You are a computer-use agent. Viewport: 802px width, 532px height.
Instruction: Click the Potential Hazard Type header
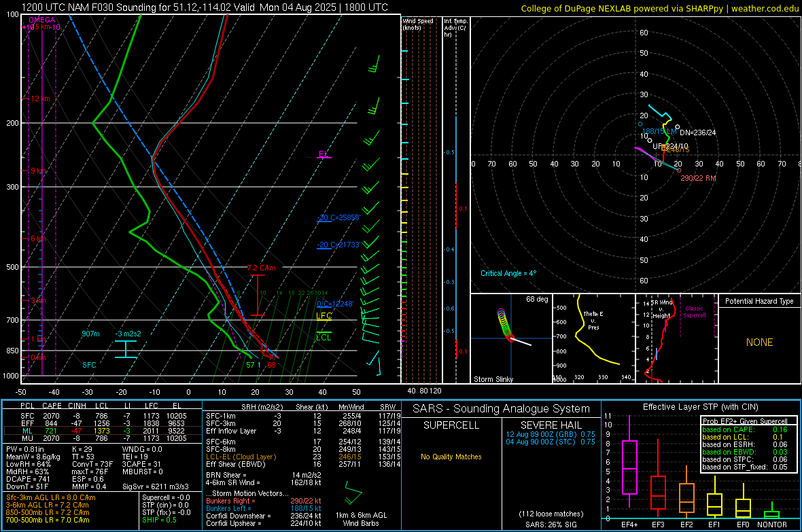(x=760, y=301)
